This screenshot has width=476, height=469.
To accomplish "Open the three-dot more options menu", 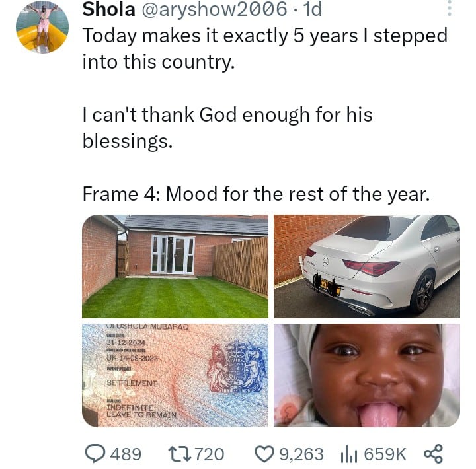I will [450, 9].
